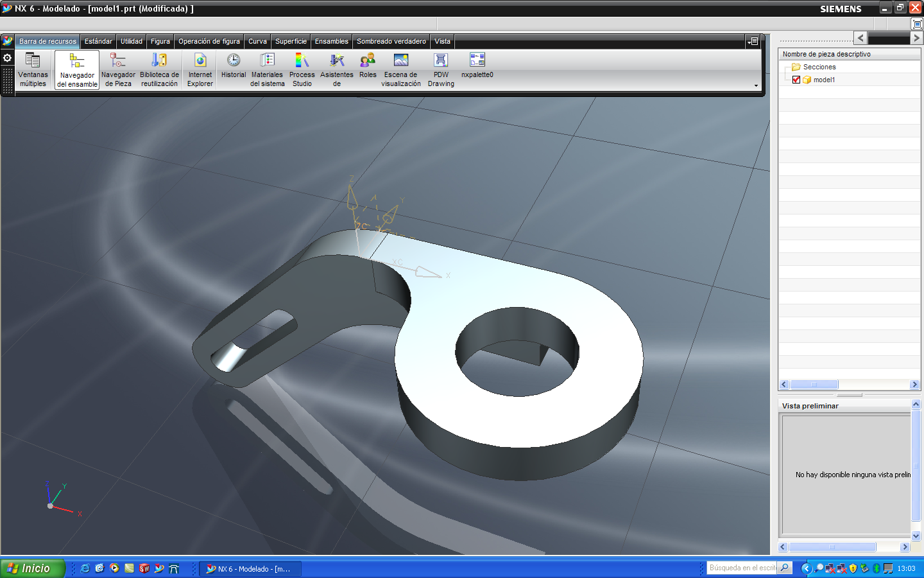Screen dimensions: 924x578
Task: Click No hay disponible ninguna vista preview text
Action: [853, 475]
